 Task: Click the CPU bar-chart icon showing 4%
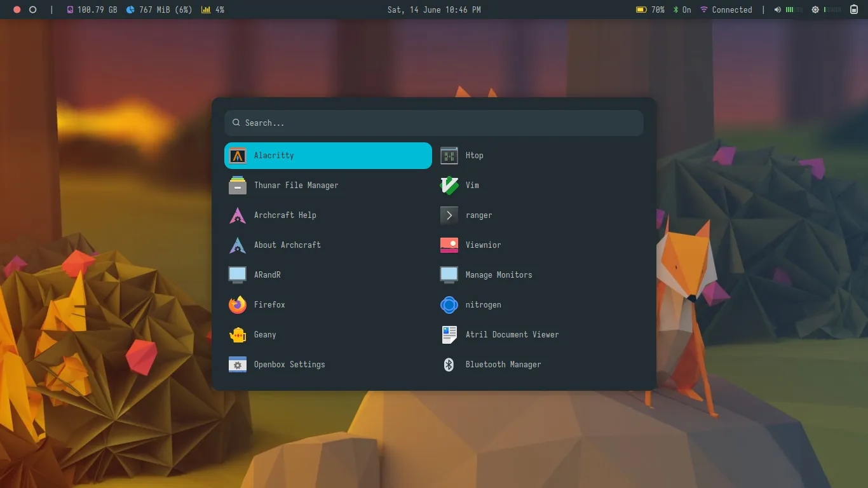coord(206,10)
